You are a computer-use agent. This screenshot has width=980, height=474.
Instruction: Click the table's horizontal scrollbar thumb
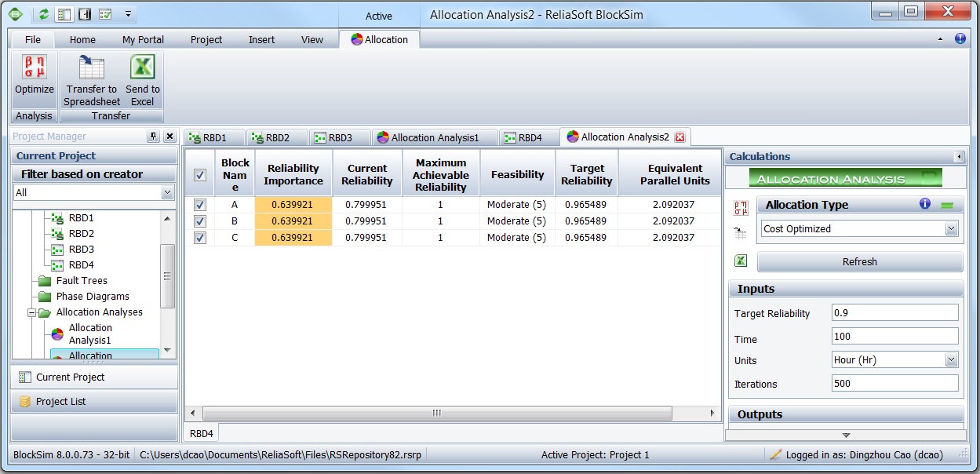pos(437,413)
